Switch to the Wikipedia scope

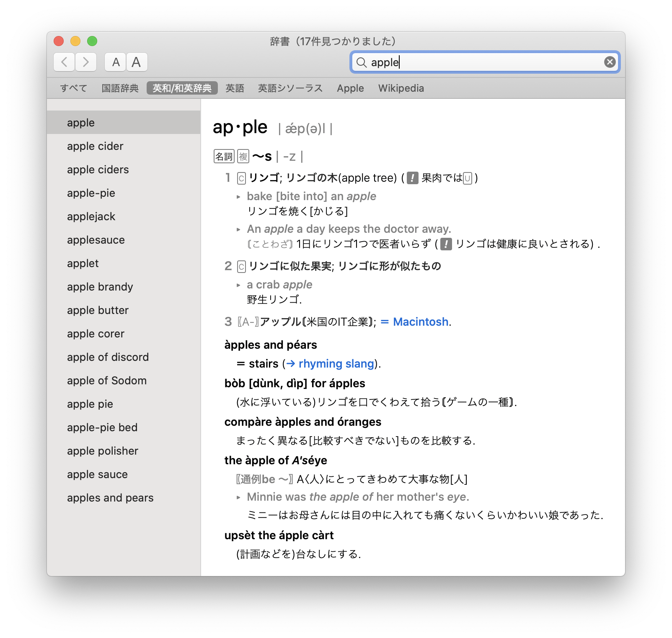(x=401, y=88)
